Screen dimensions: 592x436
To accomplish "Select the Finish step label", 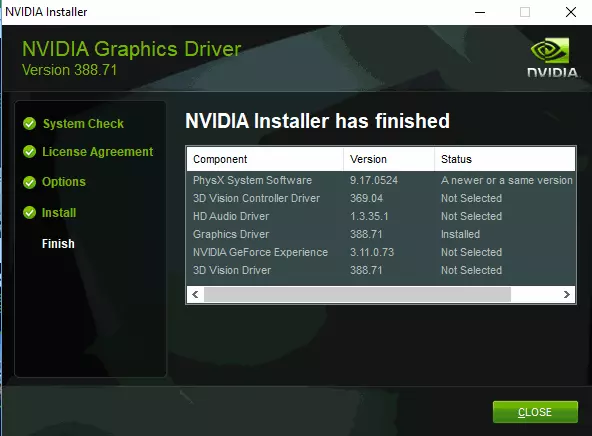I will 58,243.
